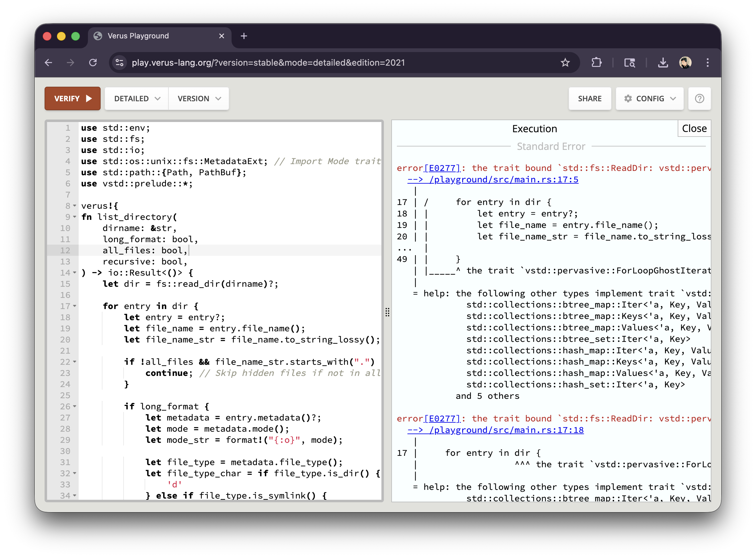Reload the Verus Playground page
Screen dimensions: 756x558
tap(93, 63)
